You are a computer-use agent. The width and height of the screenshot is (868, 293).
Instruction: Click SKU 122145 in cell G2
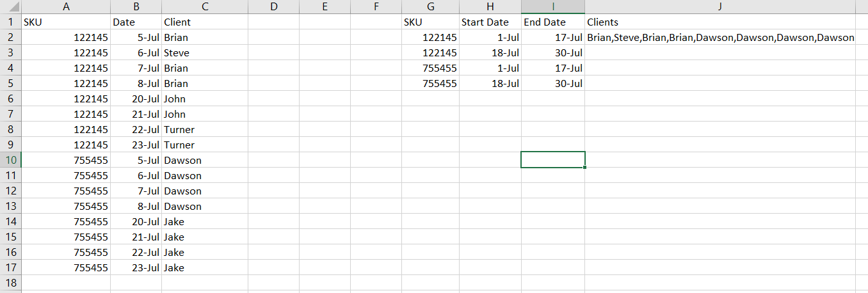(x=430, y=37)
